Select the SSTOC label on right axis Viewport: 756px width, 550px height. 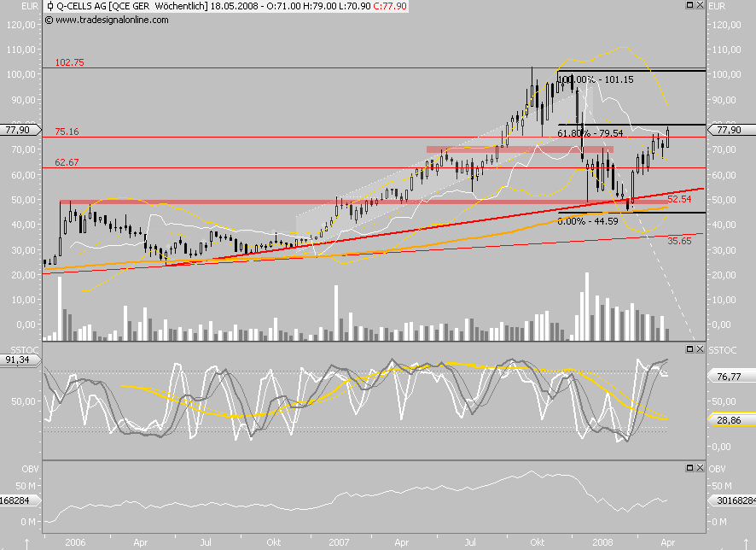point(722,350)
